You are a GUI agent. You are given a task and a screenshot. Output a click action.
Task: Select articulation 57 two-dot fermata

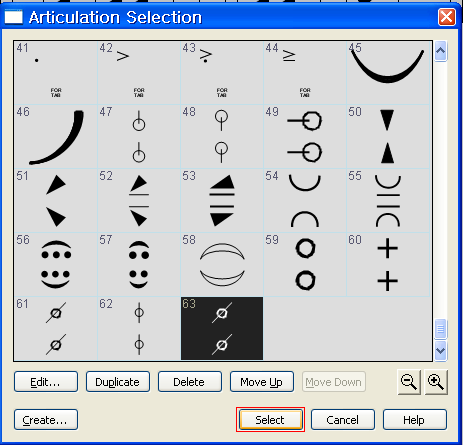[x=139, y=264]
